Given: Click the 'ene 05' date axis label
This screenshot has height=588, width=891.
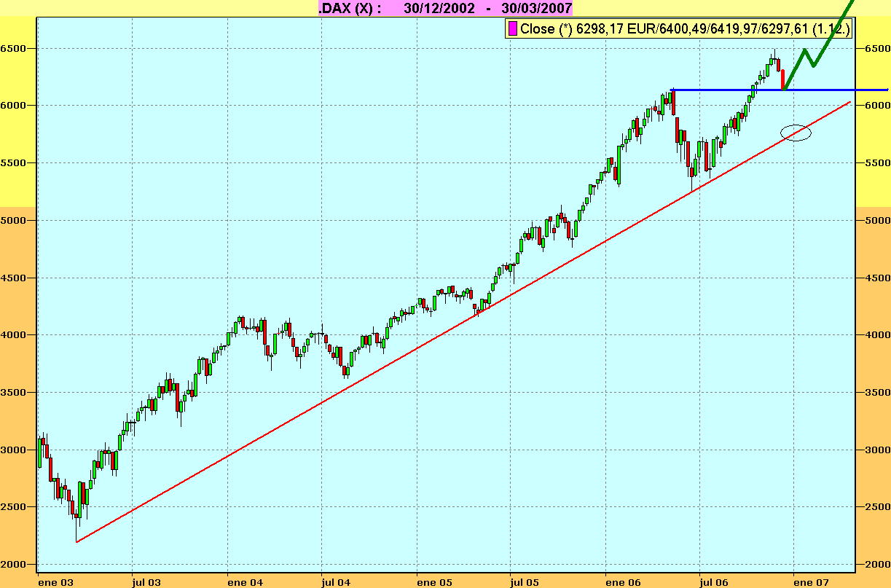Looking at the screenshot, I should coord(435,581).
